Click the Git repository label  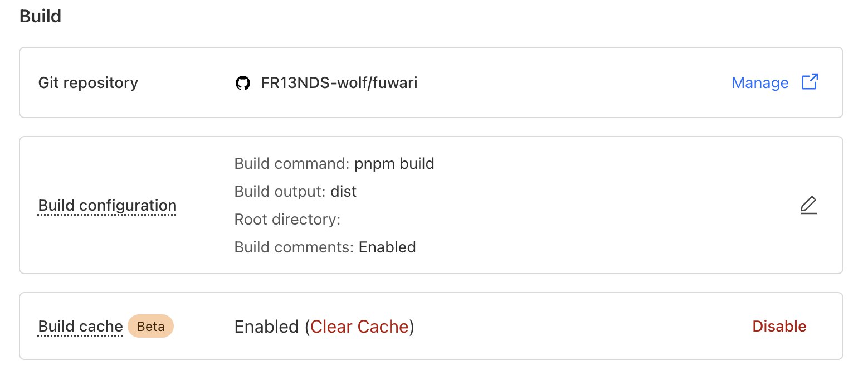pos(88,83)
